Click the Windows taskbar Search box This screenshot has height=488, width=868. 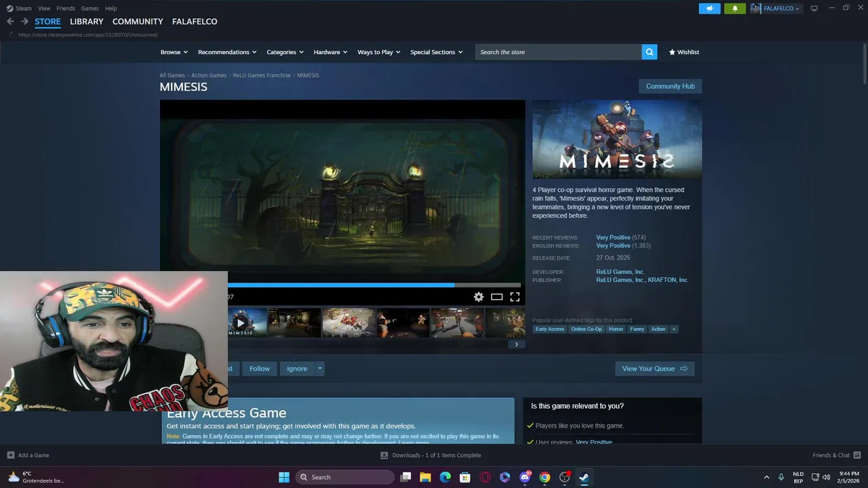point(344,477)
